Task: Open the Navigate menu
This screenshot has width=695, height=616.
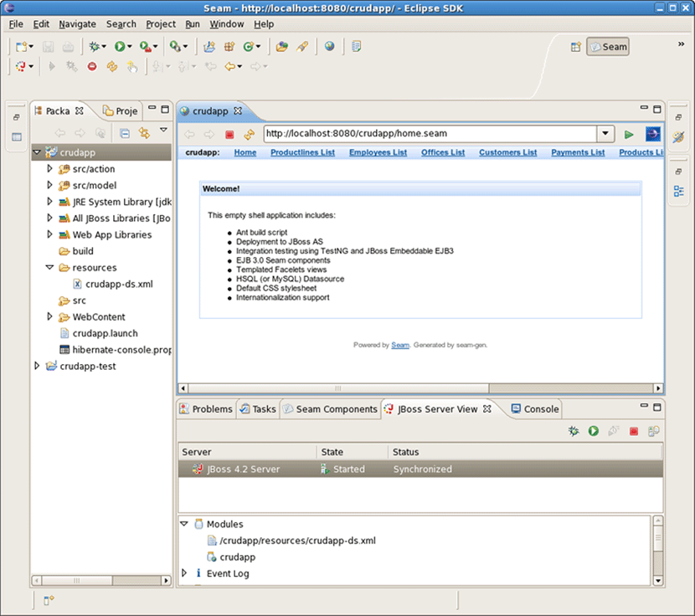Action: (77, 24)
